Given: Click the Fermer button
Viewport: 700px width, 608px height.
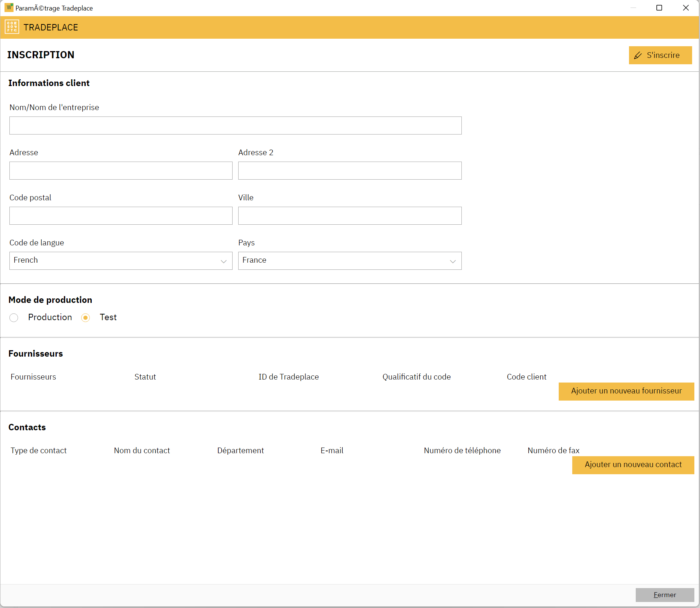Looking at the screenshot, I should click(665, 595).
